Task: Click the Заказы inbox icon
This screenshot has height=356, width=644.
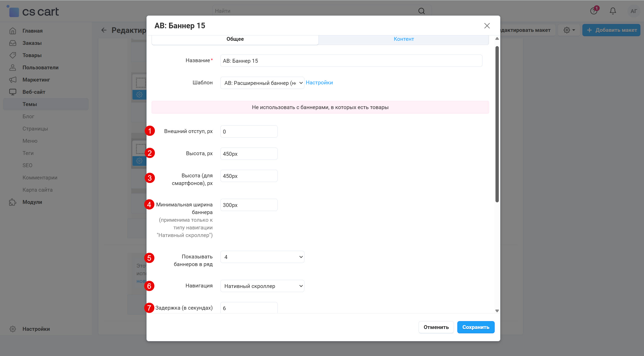Action: 13,43
